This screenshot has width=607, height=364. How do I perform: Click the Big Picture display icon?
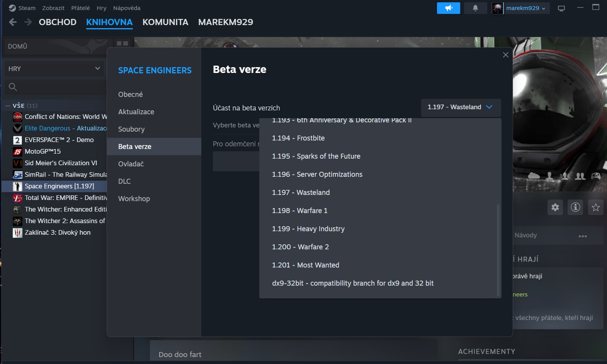(561, 8)
